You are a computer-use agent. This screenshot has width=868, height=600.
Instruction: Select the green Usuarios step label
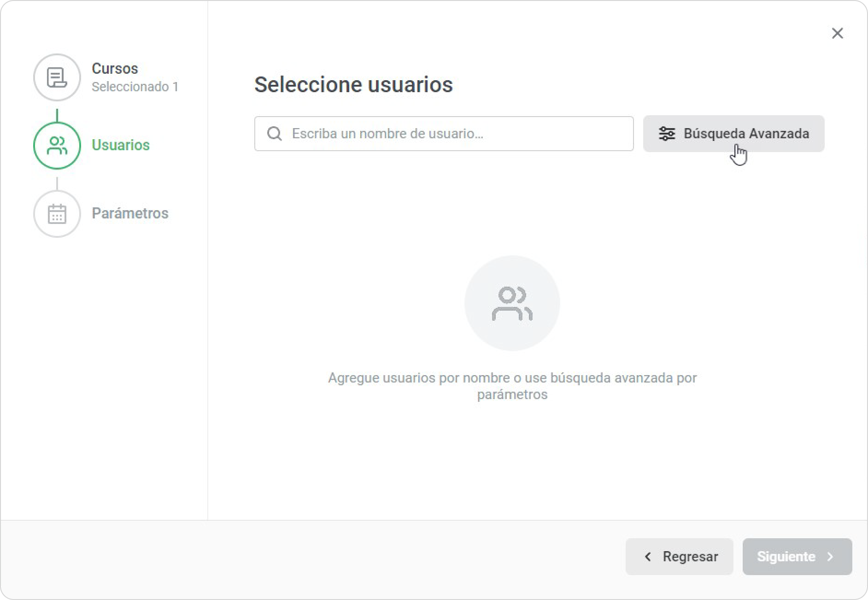[121, 145]
